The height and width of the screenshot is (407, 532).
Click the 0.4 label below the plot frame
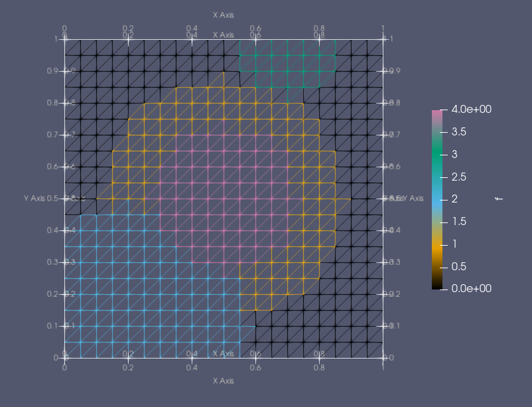click(x=192, y=368)
